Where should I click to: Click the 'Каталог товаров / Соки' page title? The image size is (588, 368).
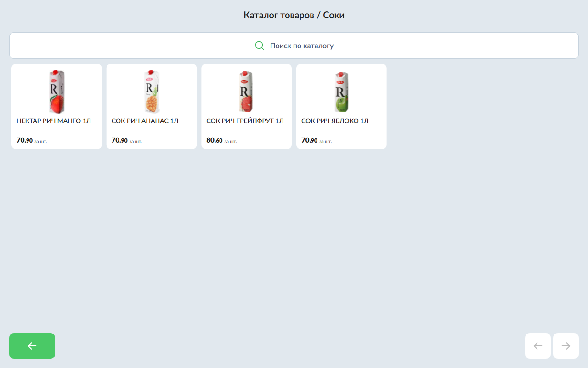point(294,15)
